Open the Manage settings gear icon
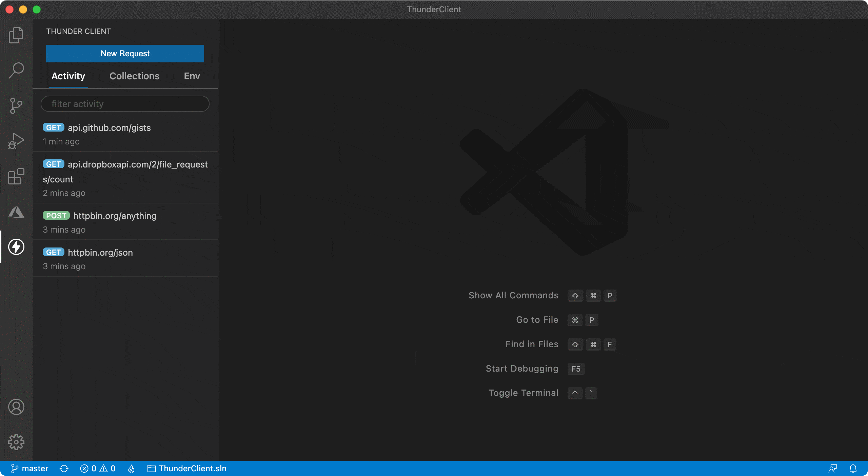868x476 pixels. click(16, 442)
